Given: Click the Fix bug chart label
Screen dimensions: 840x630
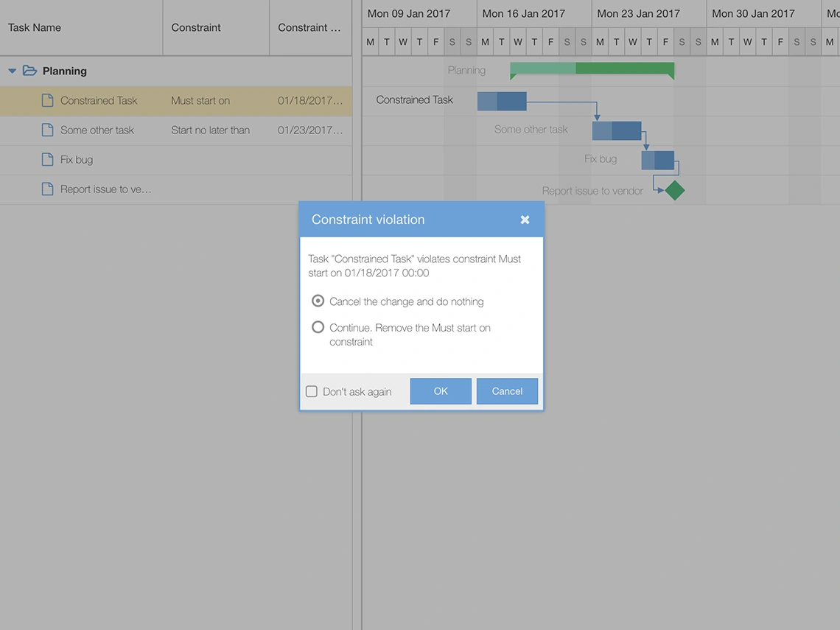Looking at the screenshot, I should pyautogui.click(x=601, y=158).
